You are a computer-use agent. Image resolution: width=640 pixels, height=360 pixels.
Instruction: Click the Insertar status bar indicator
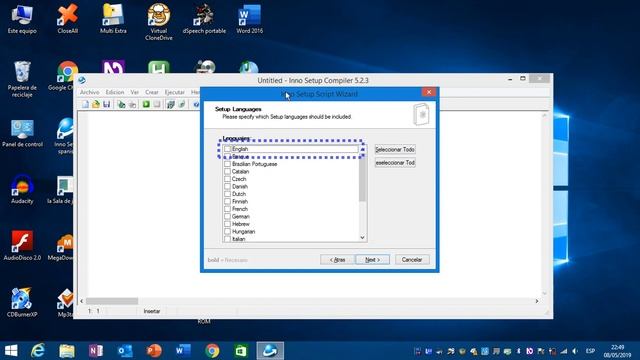(x=152, y=311)
